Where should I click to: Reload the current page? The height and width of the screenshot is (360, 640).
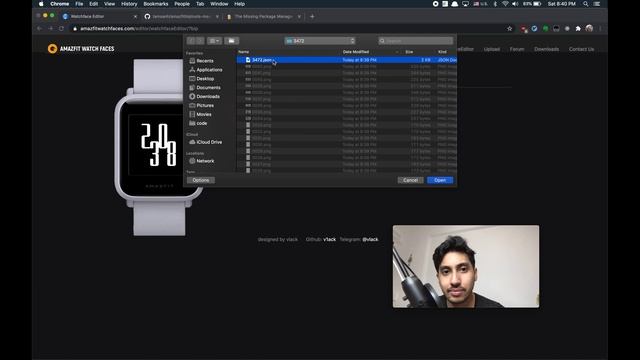click(61, 29)
